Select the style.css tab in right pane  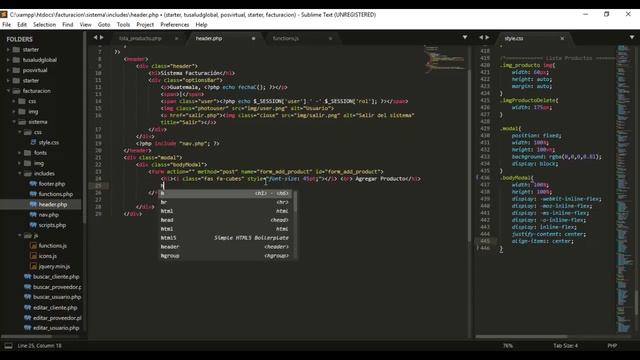click(514, 38)
